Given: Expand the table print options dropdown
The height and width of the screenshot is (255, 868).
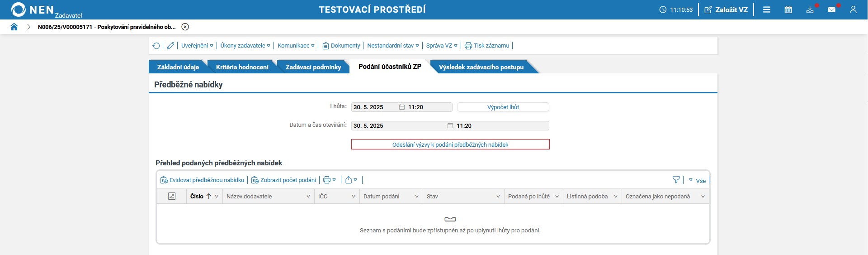Looking at the screenshot, I should pyautogui.click(x=330, y=180).
